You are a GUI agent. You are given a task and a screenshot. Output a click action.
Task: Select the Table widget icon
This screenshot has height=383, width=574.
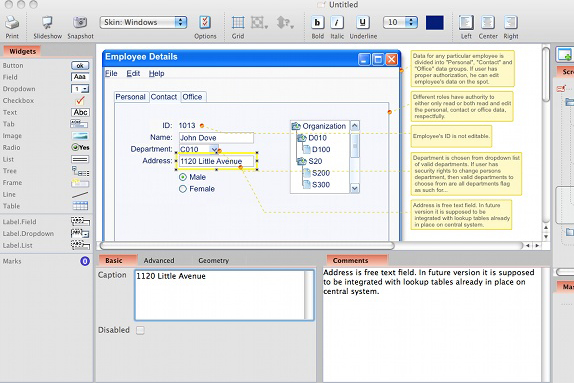[80, 206]
